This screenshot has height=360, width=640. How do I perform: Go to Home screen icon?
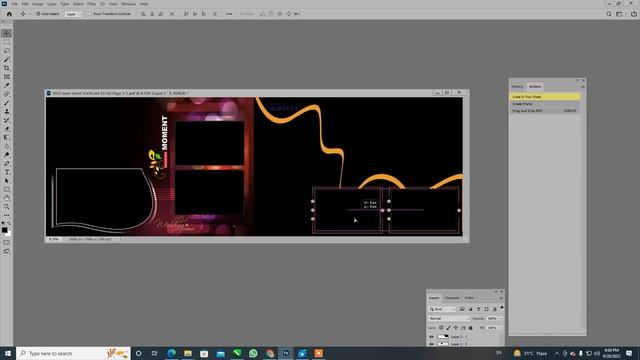point(9,14)
